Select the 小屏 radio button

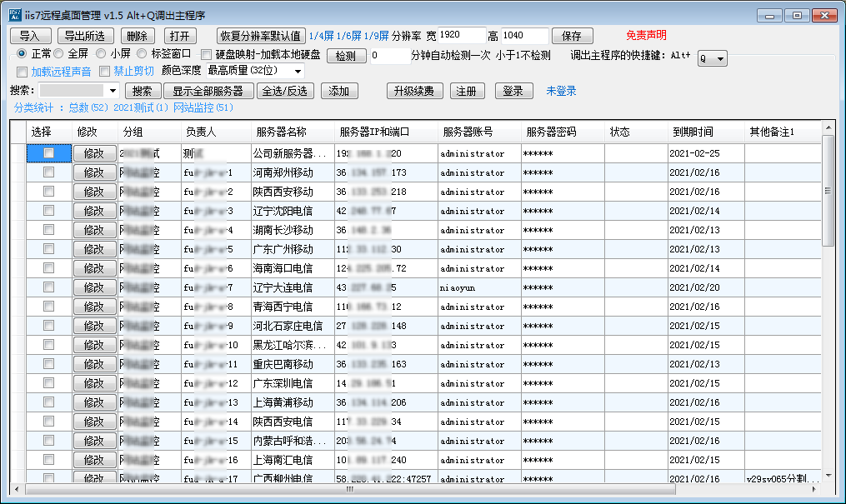click(x=101, y=53)
